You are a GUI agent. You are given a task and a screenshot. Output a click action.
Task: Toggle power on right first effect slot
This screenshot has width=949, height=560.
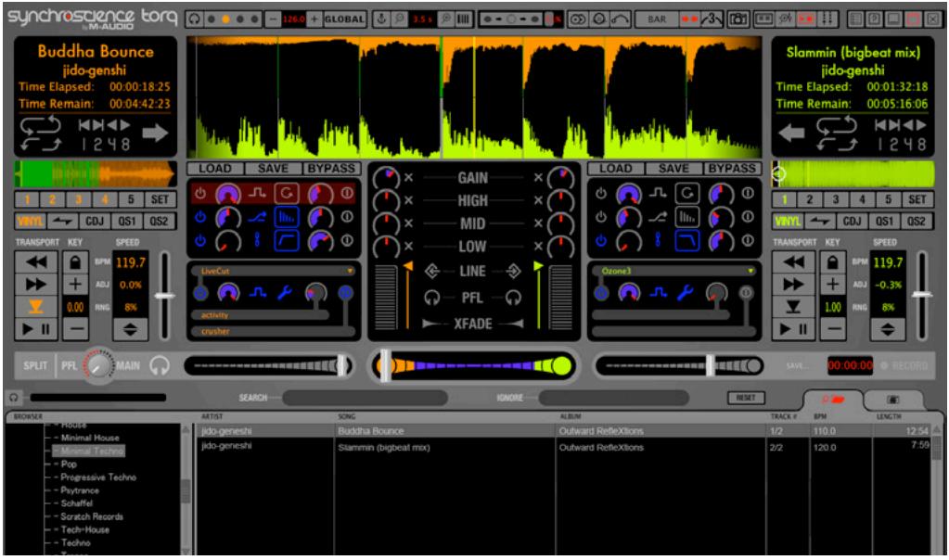[x=601, y=194]
